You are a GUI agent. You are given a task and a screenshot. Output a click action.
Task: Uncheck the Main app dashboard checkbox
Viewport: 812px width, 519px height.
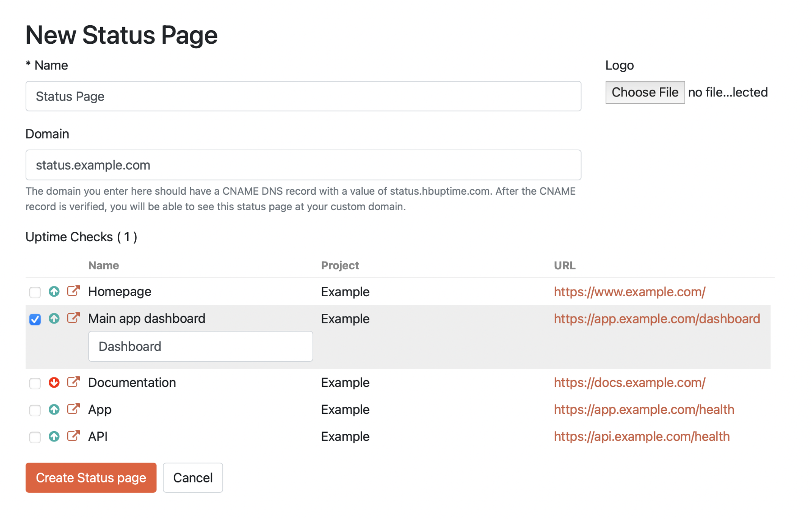(x=35, y=319)
